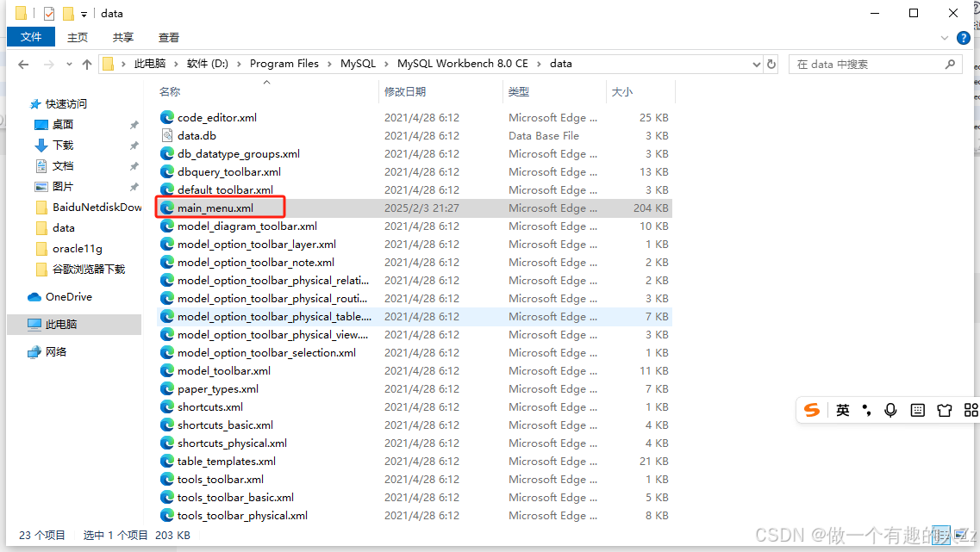This screenshot has width=980, height=552.
Task: Open 文档 in the navigation pane
Action: 63,165
